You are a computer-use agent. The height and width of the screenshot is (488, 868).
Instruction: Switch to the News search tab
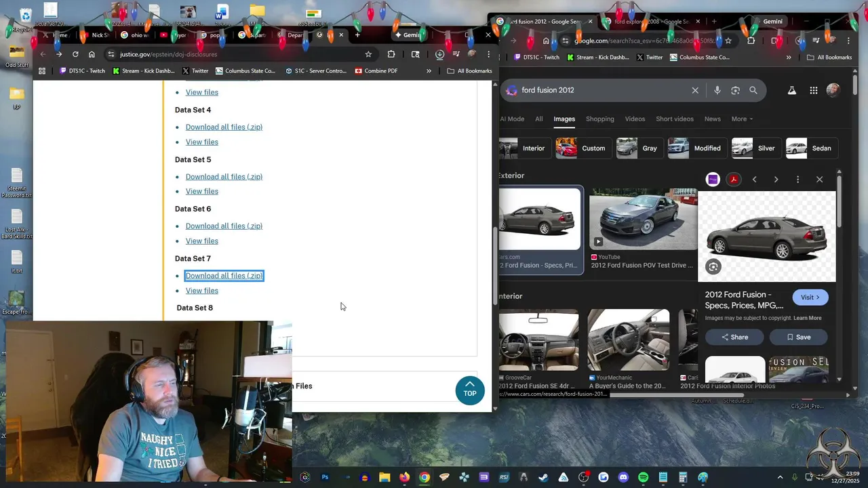pos(713,119)
